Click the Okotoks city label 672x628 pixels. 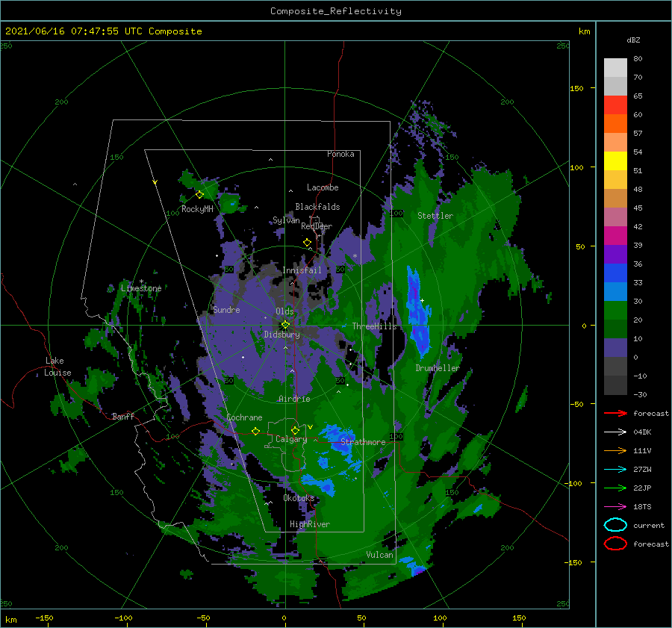coord(299,497)
